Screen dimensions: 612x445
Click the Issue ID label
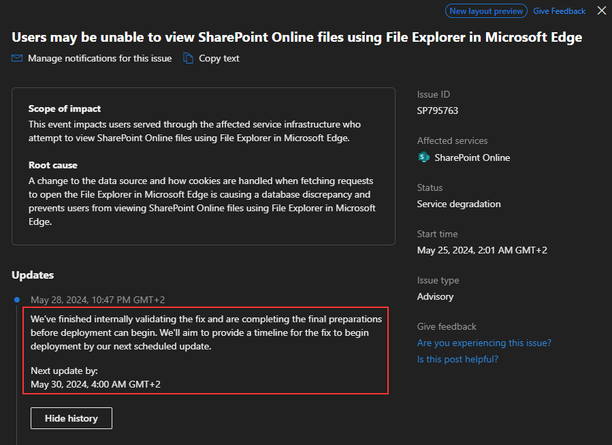(x=433, y=94)
